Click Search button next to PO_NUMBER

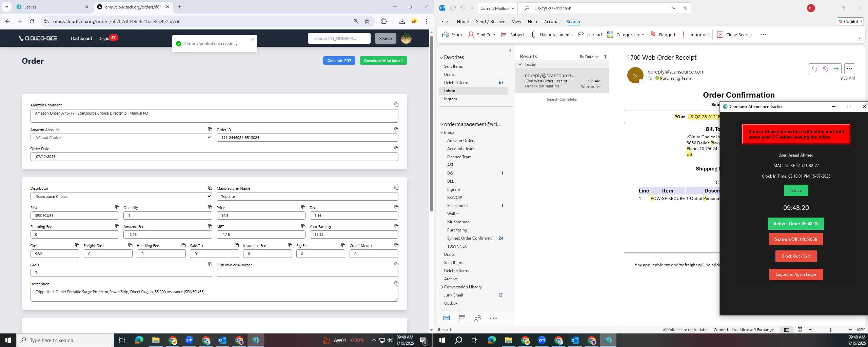point(386,38)
